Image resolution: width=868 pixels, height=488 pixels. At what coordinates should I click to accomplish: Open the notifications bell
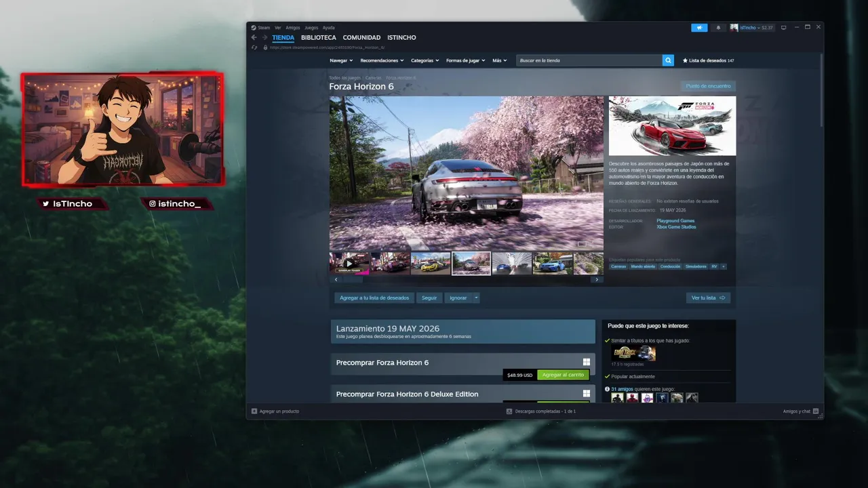pos(718,28)
